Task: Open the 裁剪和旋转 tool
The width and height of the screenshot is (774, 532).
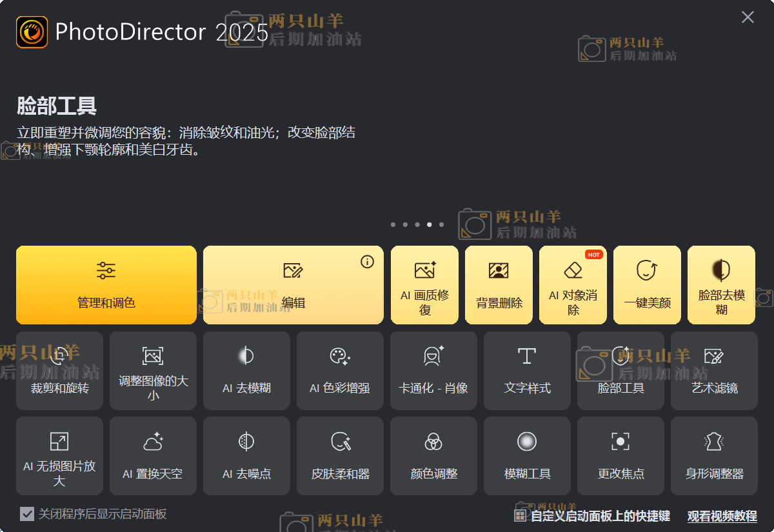Action: click(x=59, y=370)
